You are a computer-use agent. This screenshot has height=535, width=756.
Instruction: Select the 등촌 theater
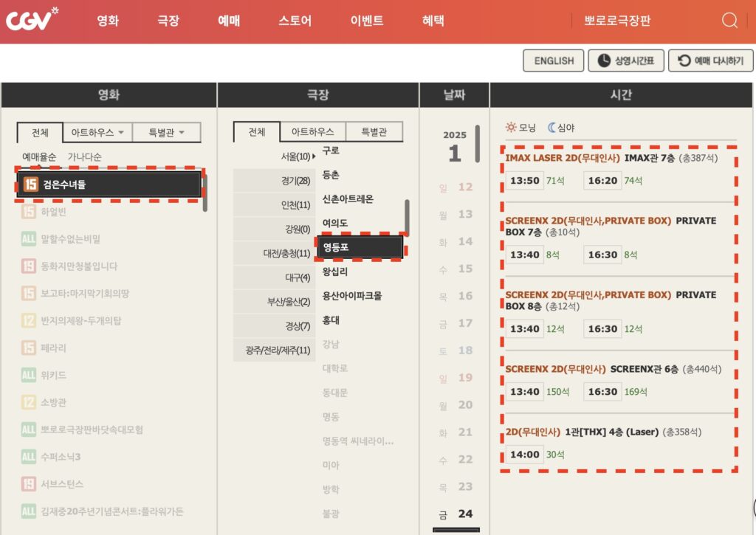[331, 175]
